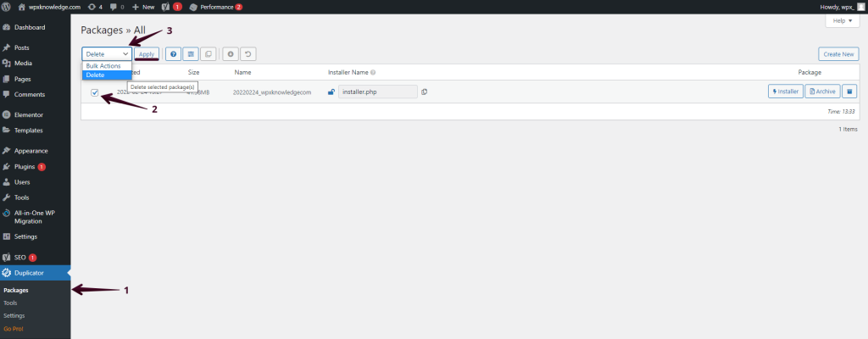Click the help question-mark toolbar icon
868x339 pixels.
tap(173, 53)
